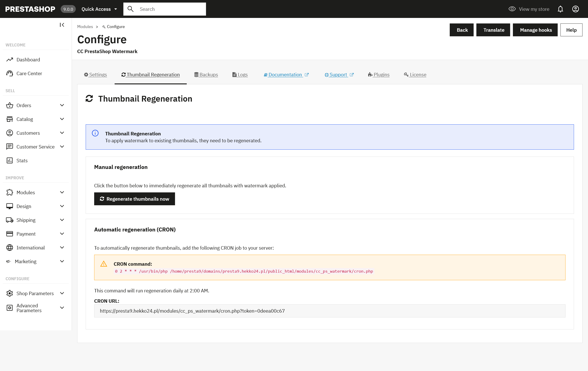Click the Stats chart icon
Screen dimensions: 588x371
(9, 161)
